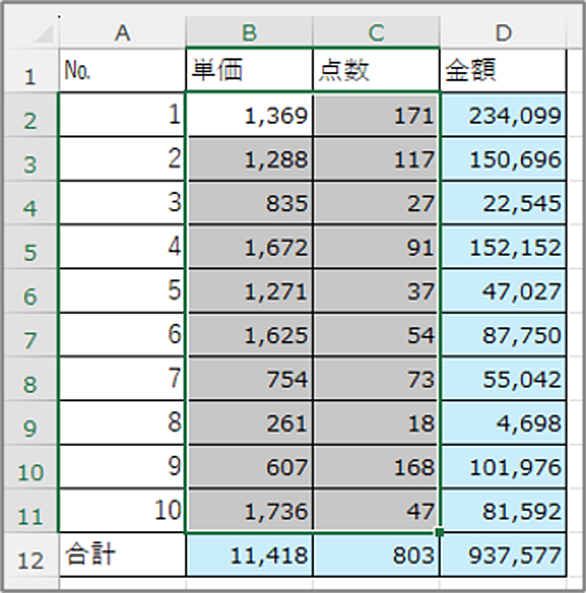Click cell with amount 234,099
This screenshot has height=593, width=586.
point(503,114)
